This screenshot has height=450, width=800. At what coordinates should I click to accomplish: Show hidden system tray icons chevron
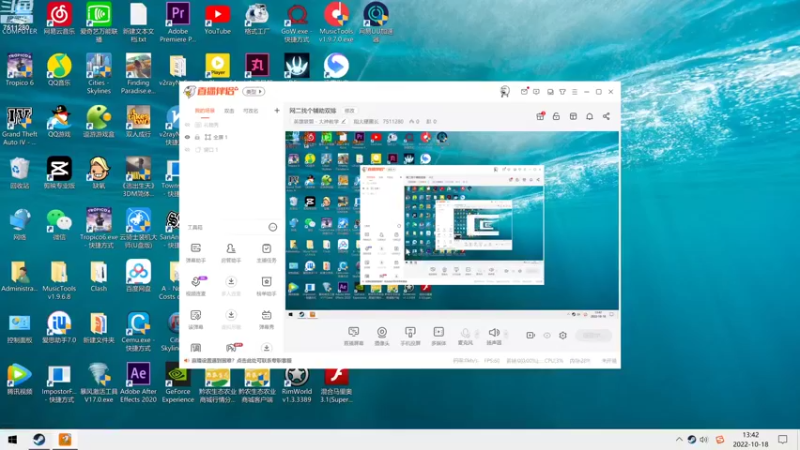pos(679,439)
